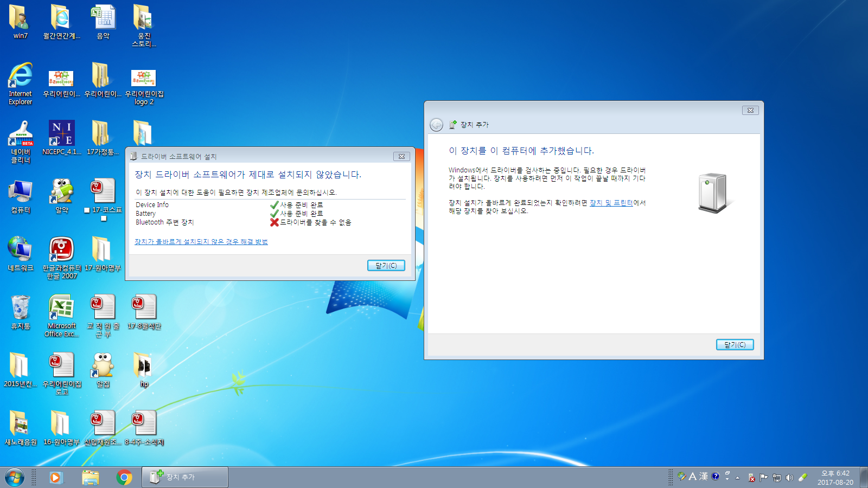Open the Windows Start menu

coord(15,477)
